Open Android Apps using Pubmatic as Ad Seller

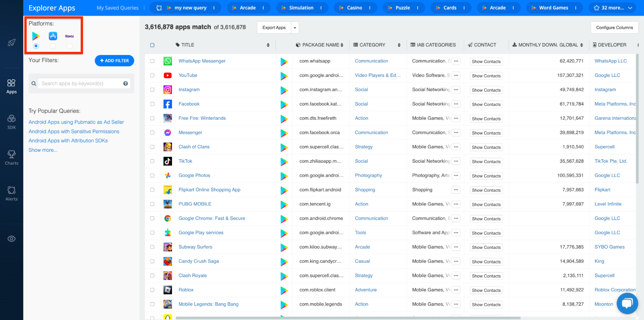pos(76,122)
